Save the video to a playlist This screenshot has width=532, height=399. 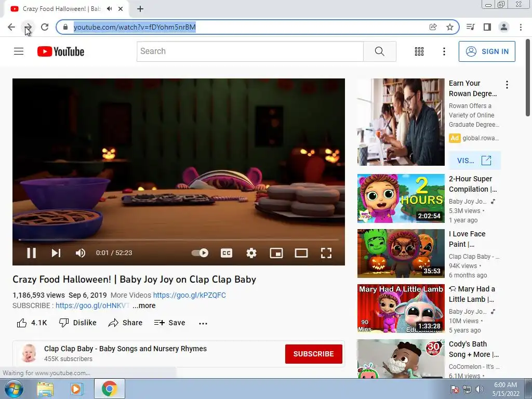tap(169, 323)
